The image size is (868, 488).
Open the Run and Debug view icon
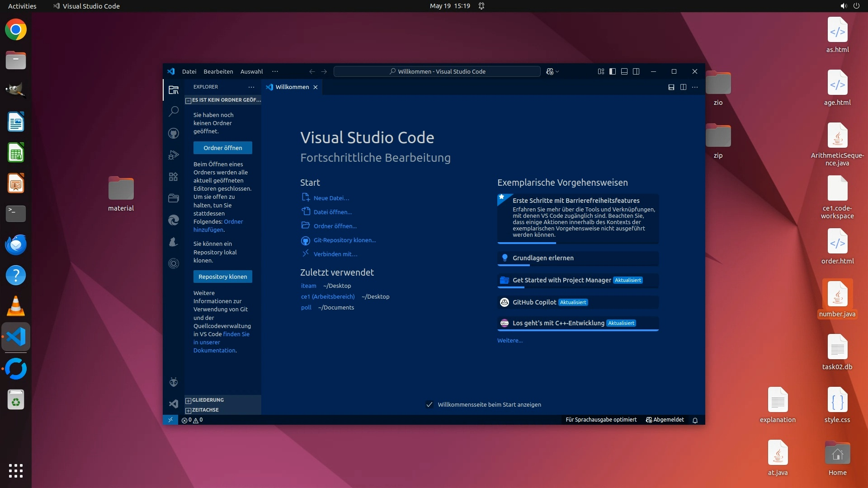click(174, 155)
